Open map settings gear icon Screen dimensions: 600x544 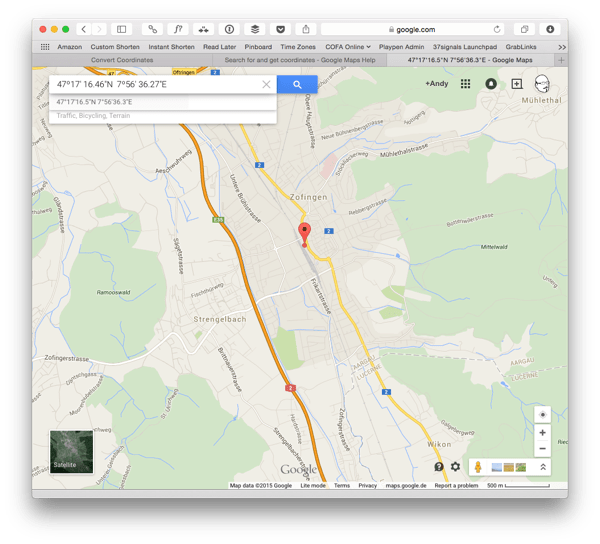[455, 467]
